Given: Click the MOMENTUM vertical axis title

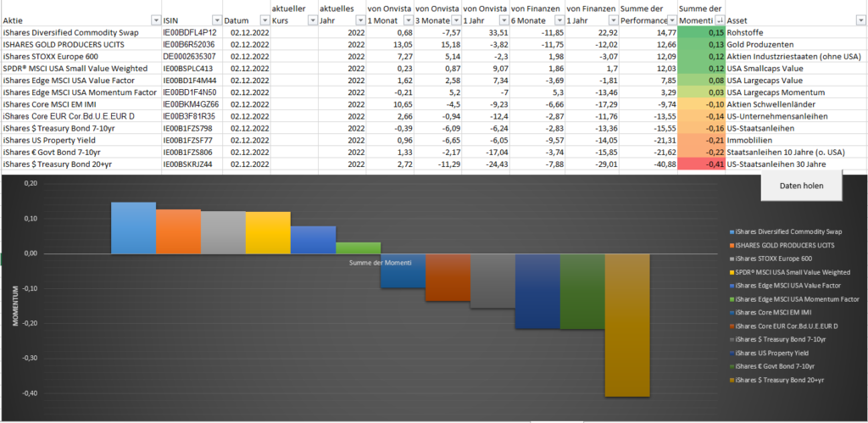Looking at the screenshot, I should point(16,306).
